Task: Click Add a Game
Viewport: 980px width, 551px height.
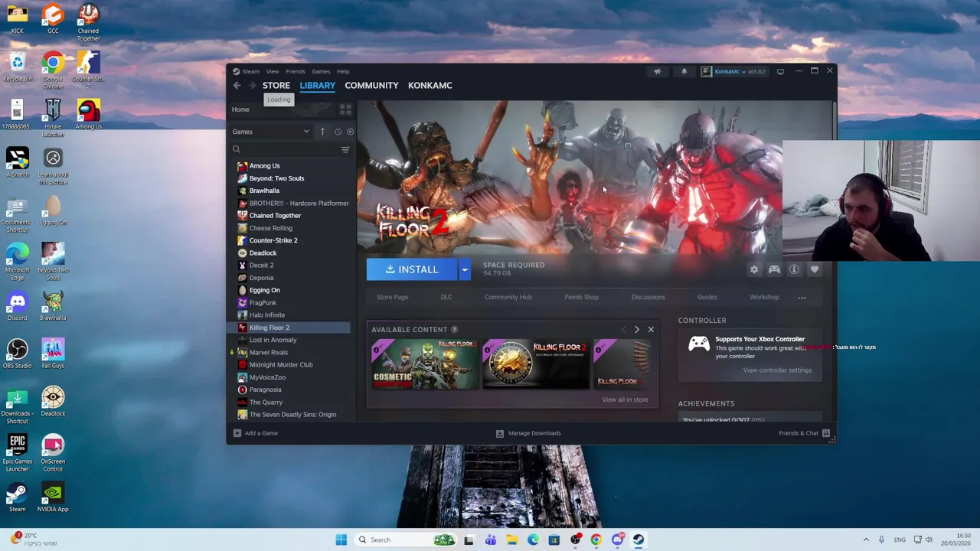Action: [x=256, y=433]
